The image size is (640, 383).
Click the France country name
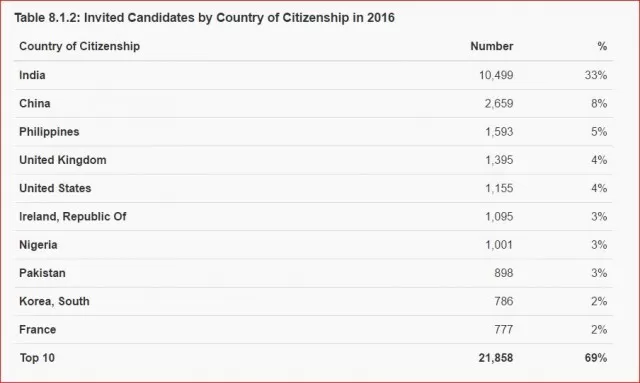[x=38, y=330]
